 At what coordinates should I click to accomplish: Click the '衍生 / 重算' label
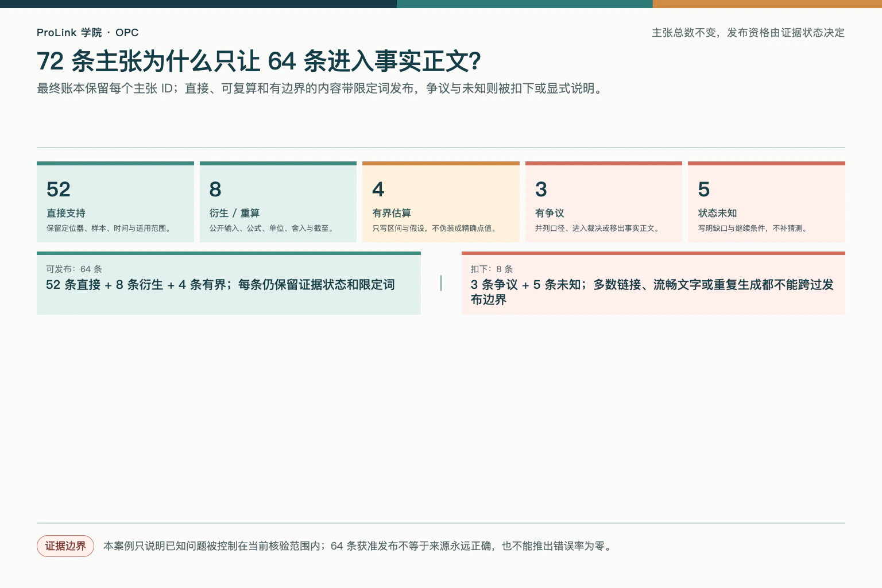(x=234, y=213)
